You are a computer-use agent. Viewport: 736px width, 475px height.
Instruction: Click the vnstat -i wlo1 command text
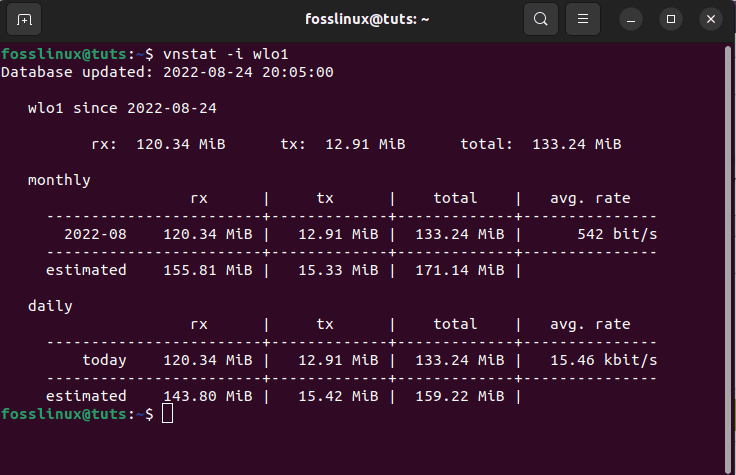click(226, 54)
